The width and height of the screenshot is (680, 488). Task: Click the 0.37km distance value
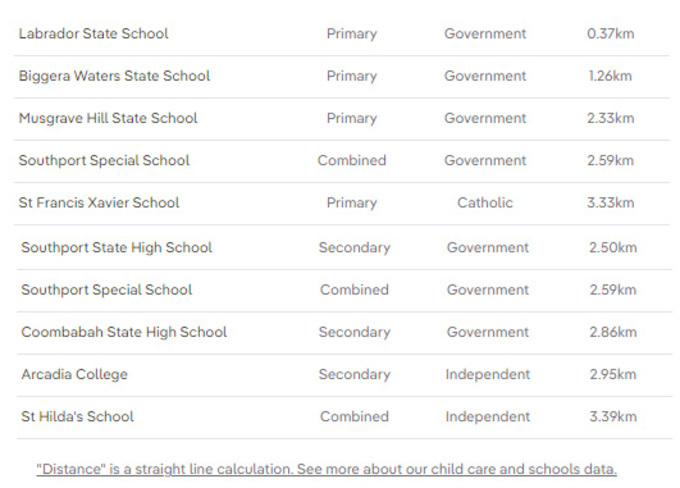(610, 34)
